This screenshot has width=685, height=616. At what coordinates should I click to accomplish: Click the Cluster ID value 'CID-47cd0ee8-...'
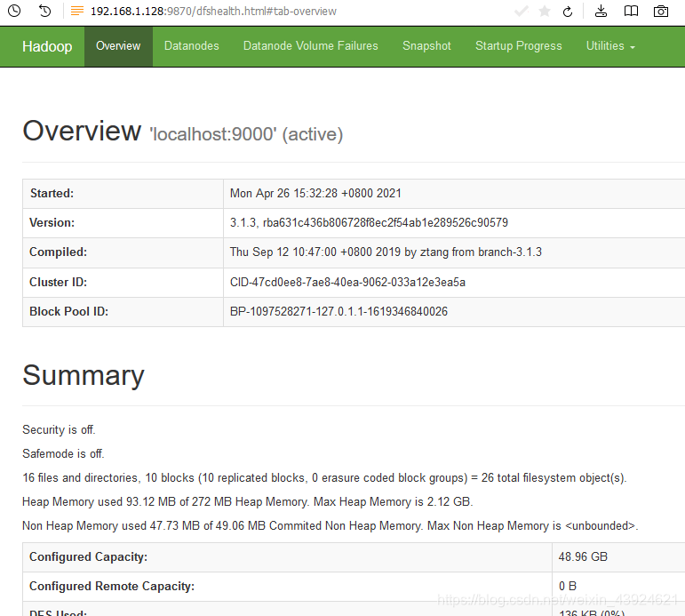[x=347, y=282]
